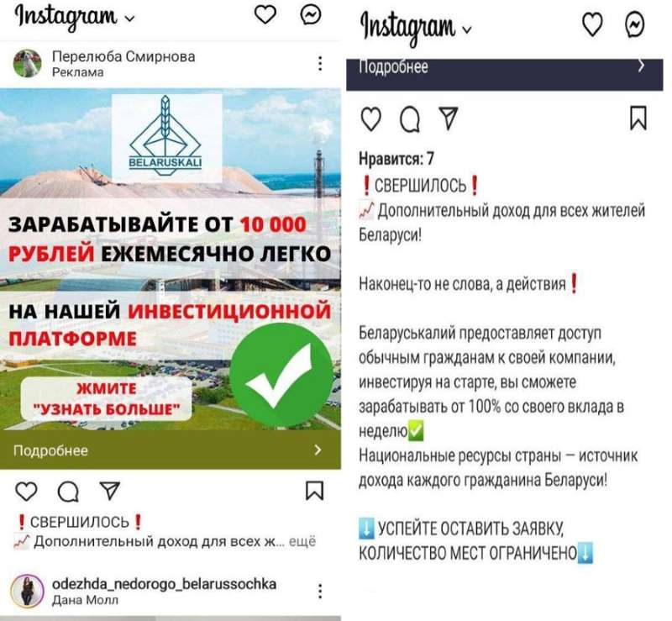The image size is (672, 621).
Task: Click the dark Подробнее bar in right screenshot
Action: coord(505,74)
